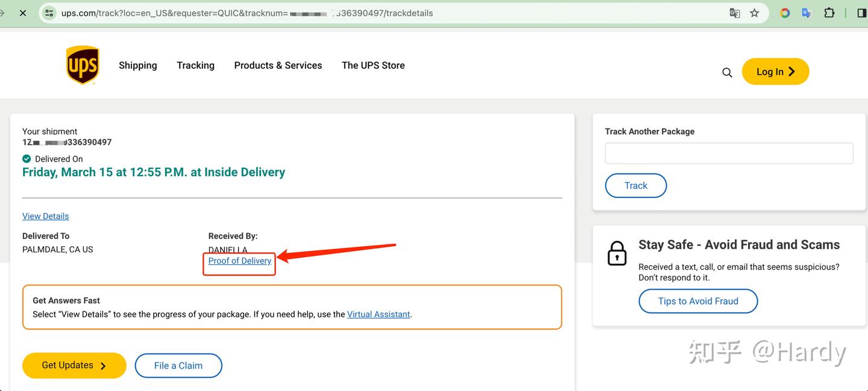Image resolution: width=868 pixels, height=391 pixels.
Task: Open the Tracking menu
Action: 195,65
